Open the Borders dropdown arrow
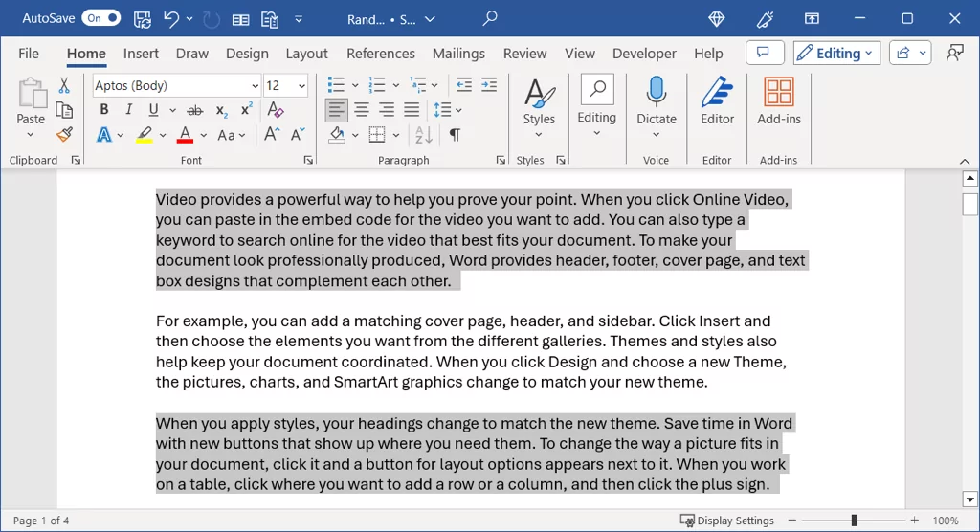The width and height of the screenshot is (980, 532). [x=396, y=135]
